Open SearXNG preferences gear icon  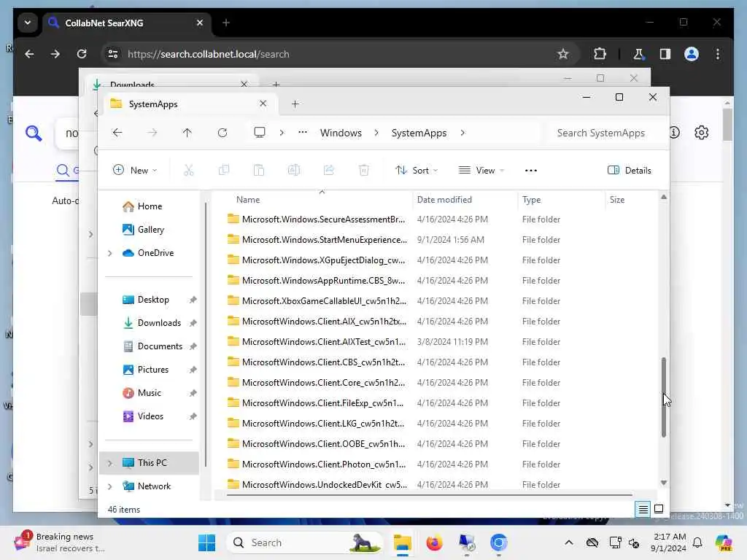click(x=701, y=133)
